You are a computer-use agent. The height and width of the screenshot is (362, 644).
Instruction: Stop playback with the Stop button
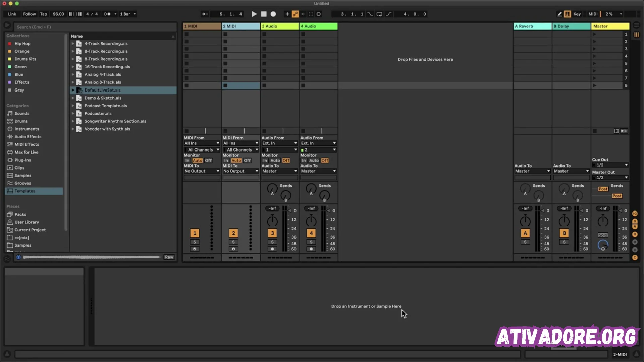click(x=264, y=14)
